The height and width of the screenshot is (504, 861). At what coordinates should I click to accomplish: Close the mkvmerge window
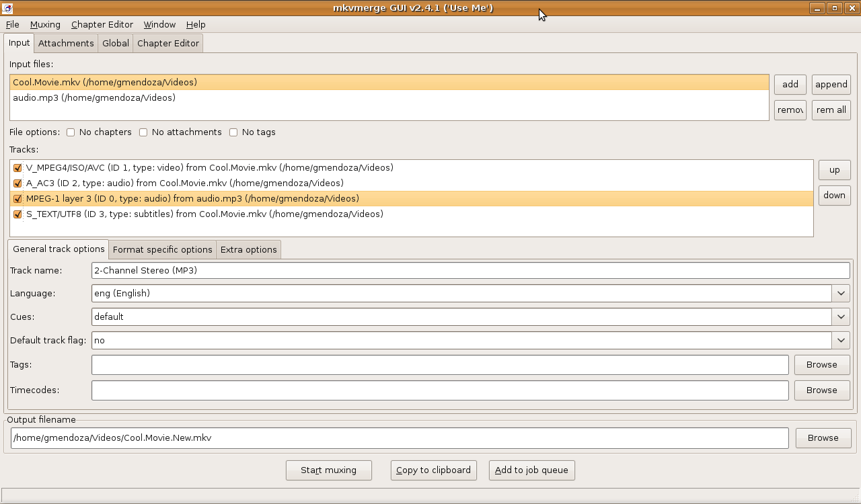point(851,8)
